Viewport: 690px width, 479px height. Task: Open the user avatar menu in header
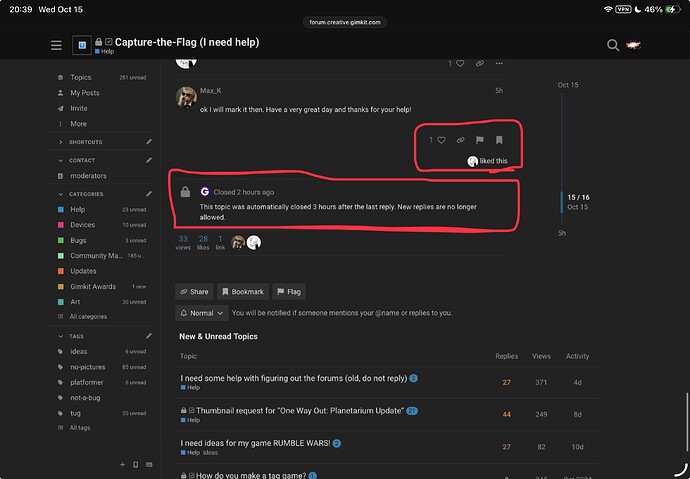[633, 45]
